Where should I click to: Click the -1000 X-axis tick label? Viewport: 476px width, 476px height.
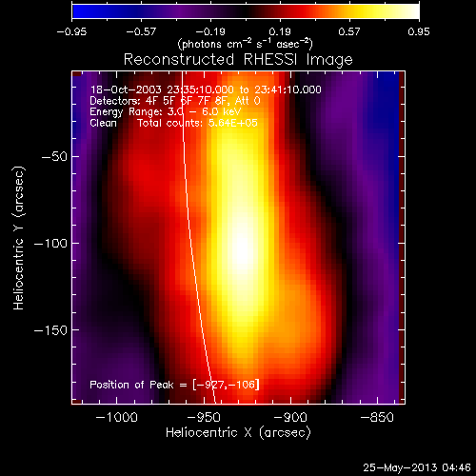click(116, 417)
